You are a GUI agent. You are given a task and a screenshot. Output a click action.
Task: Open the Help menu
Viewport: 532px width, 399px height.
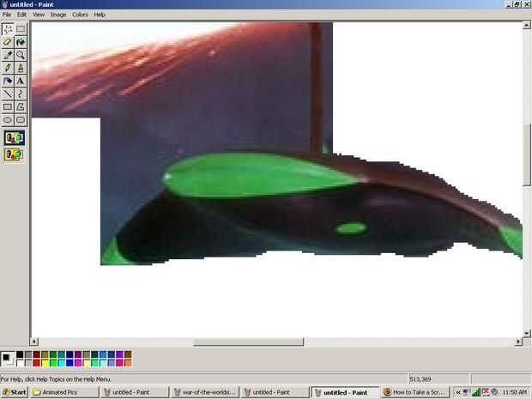tap(100, 15)
